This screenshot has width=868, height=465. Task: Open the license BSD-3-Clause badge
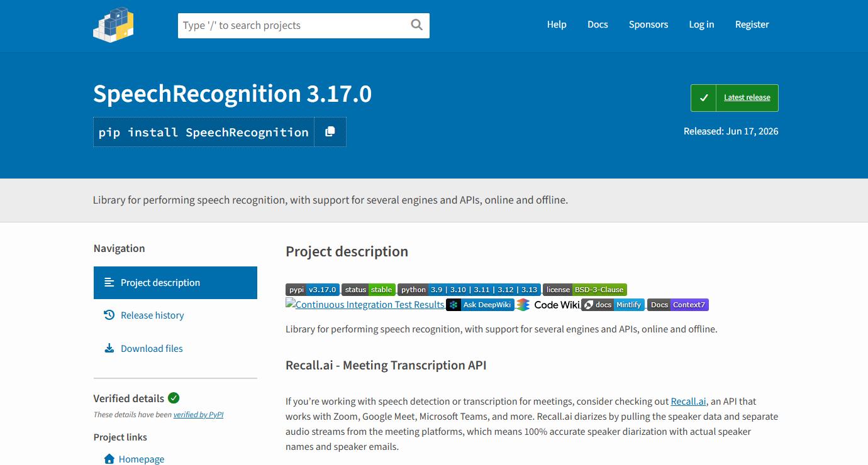585,290
